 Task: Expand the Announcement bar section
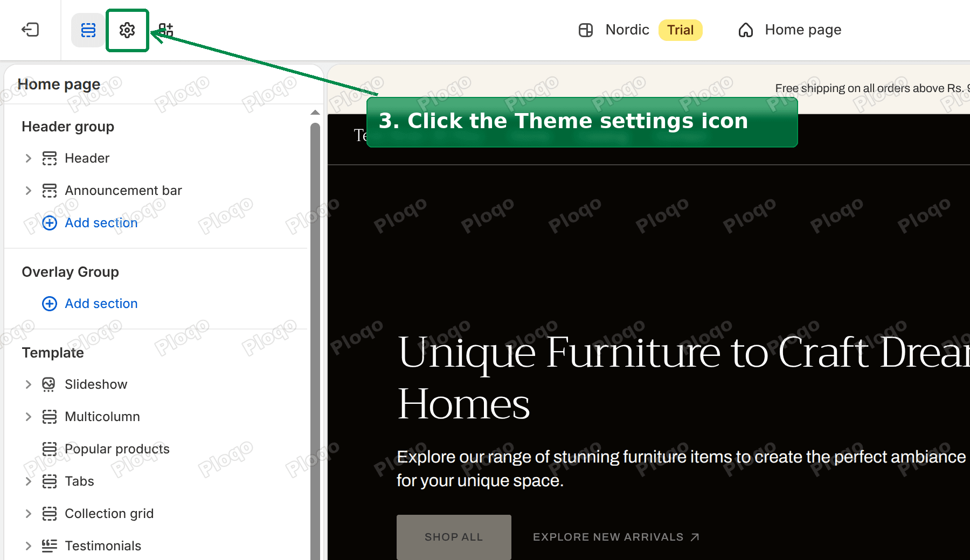[29, 191]
